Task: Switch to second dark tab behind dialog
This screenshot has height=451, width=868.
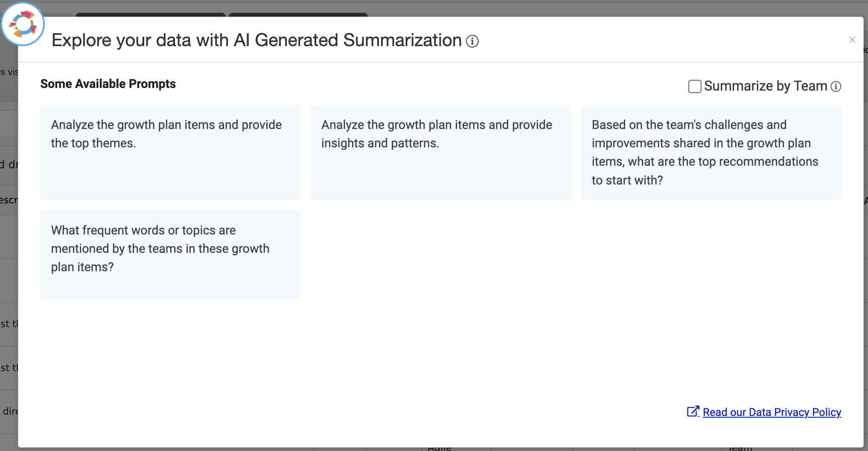Action: click(x=298, y=15)
